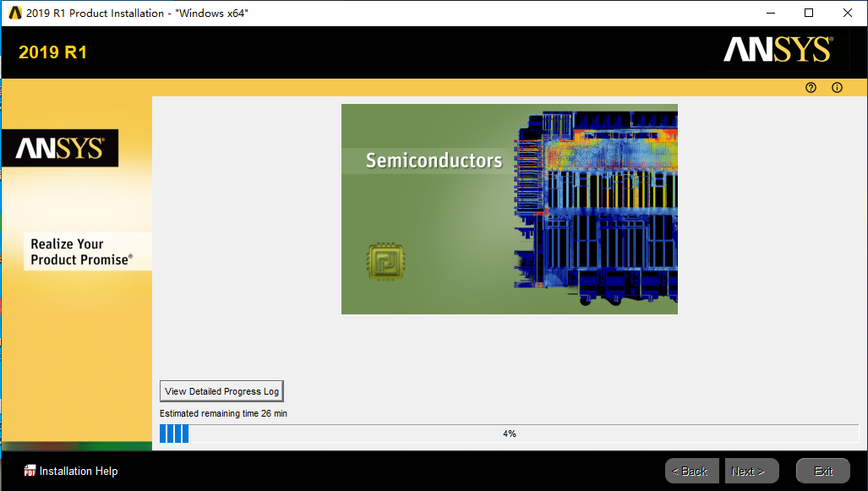Click the Next button
Image resolution: width=868 pixels, height=491 pixels.
click(751, 471)
